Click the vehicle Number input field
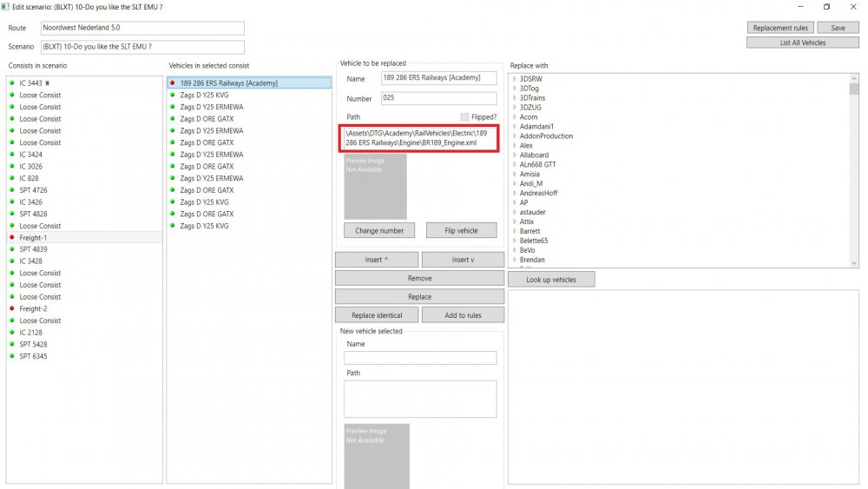The image size is (868, 489). point(438,99)
